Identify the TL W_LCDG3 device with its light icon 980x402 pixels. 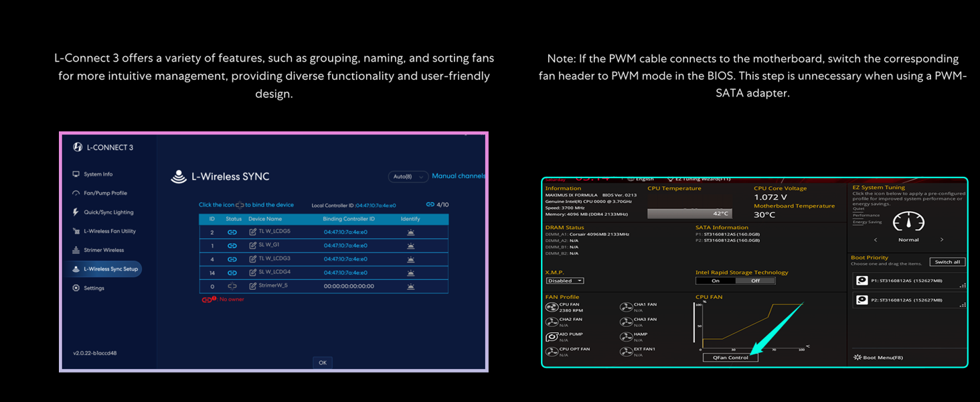click(410, 259)
